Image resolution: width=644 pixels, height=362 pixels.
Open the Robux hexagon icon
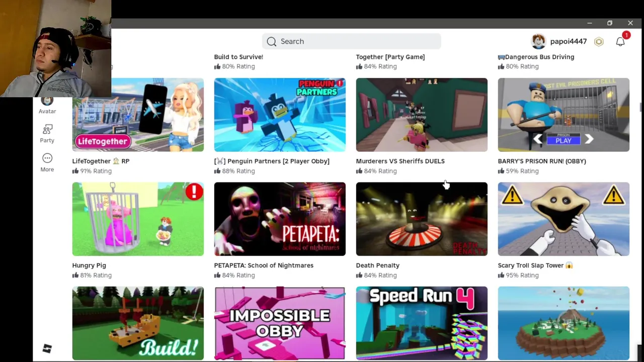pos(599,42)
